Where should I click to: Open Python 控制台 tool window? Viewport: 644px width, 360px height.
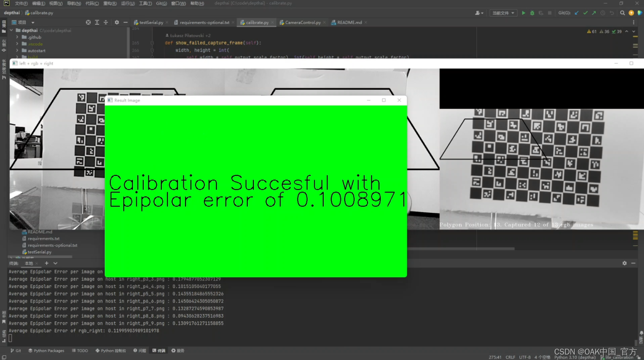tap(111, 351)
